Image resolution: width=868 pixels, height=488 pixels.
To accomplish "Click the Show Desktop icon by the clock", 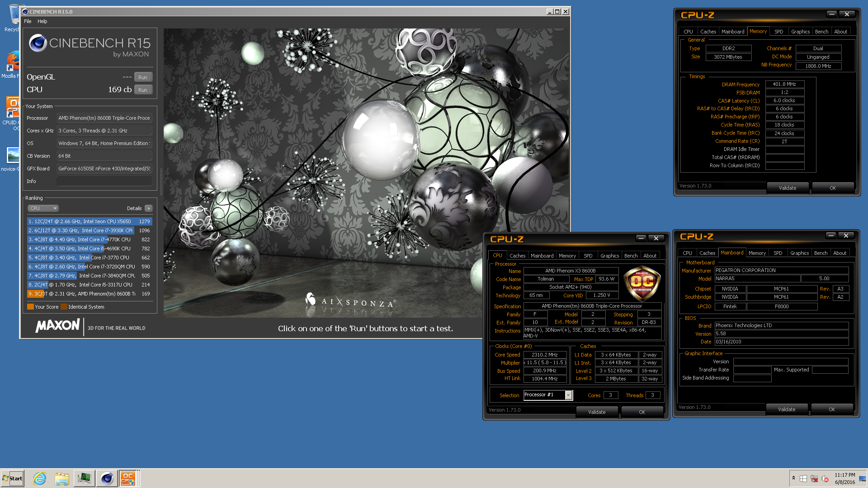I will point(862,479).
